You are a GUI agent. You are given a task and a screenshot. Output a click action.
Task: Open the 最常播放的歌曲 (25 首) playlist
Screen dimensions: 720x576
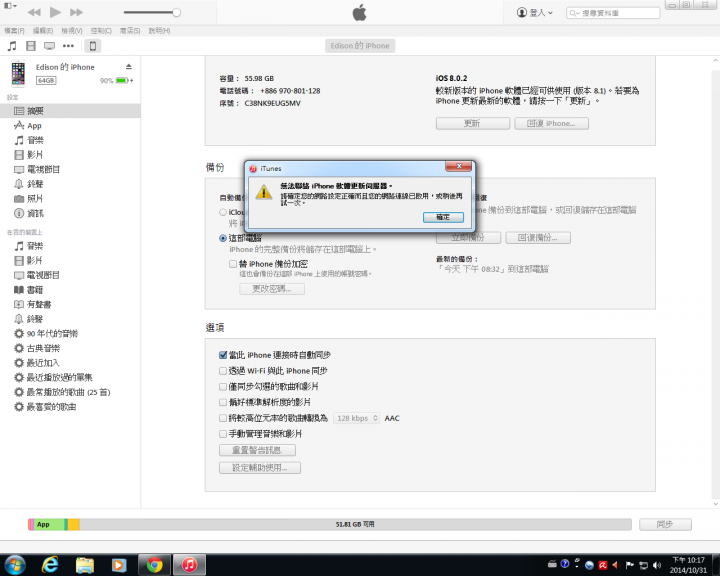click(70, 392)
